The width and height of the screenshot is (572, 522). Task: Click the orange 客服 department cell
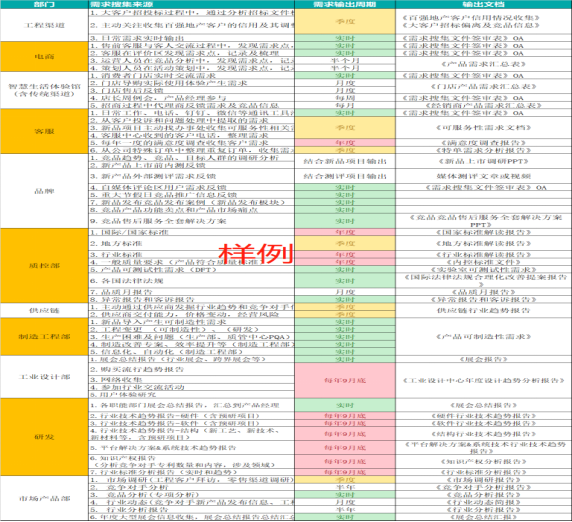[44, 131]
